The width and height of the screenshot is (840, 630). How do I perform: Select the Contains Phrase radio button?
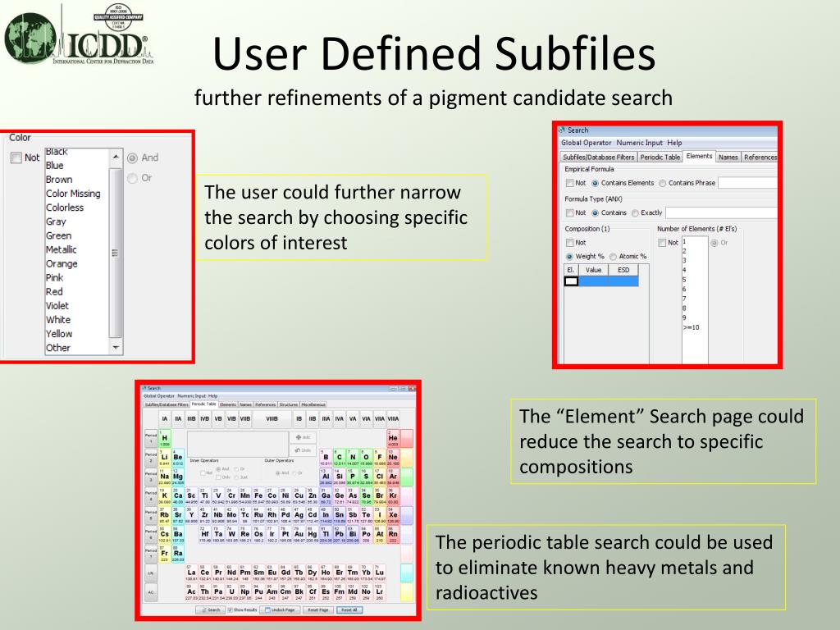click(663, 183)
